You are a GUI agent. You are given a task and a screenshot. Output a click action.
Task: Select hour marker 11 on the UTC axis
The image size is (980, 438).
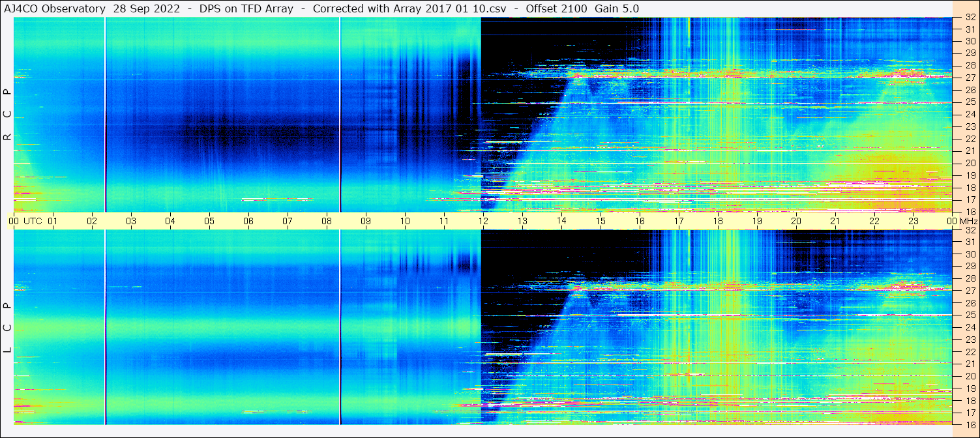coord(444,221)
